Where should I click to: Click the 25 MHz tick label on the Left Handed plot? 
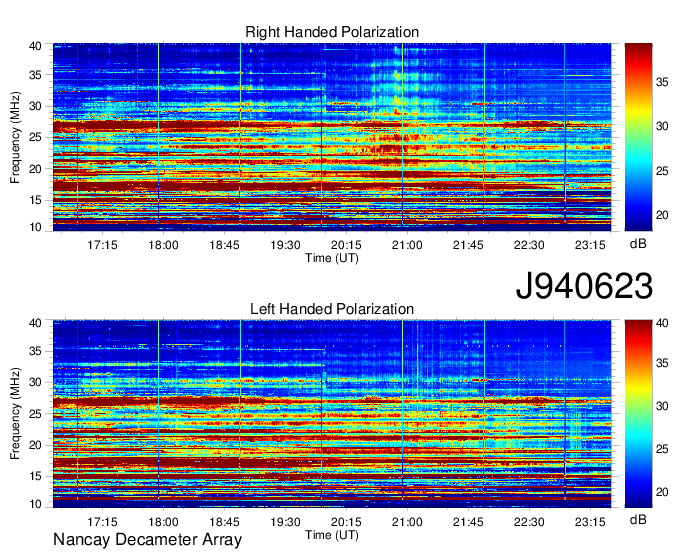click(x=35, y=414)
